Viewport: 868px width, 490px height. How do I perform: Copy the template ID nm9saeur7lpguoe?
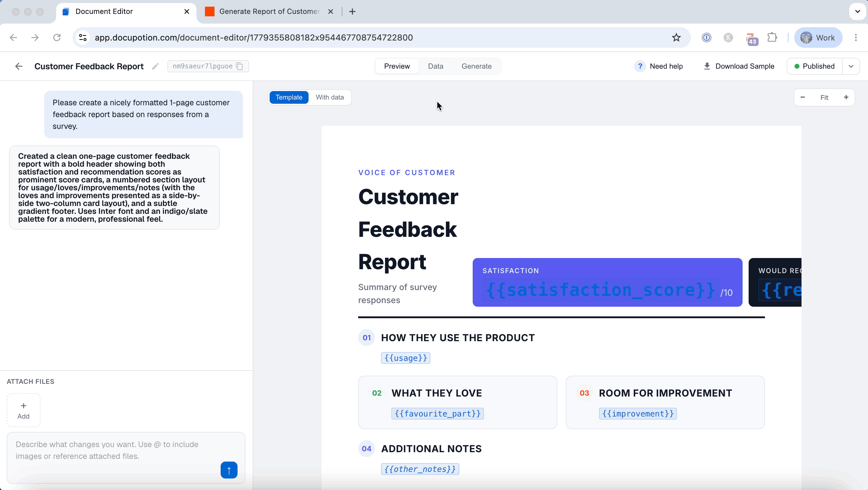coord(240,66)
